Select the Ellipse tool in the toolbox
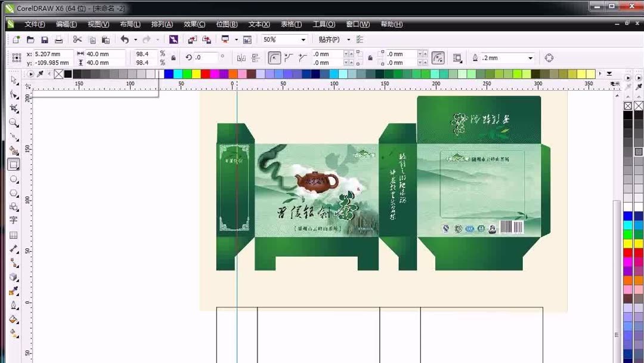Screen dimensions: 644x363 [13, 179]
